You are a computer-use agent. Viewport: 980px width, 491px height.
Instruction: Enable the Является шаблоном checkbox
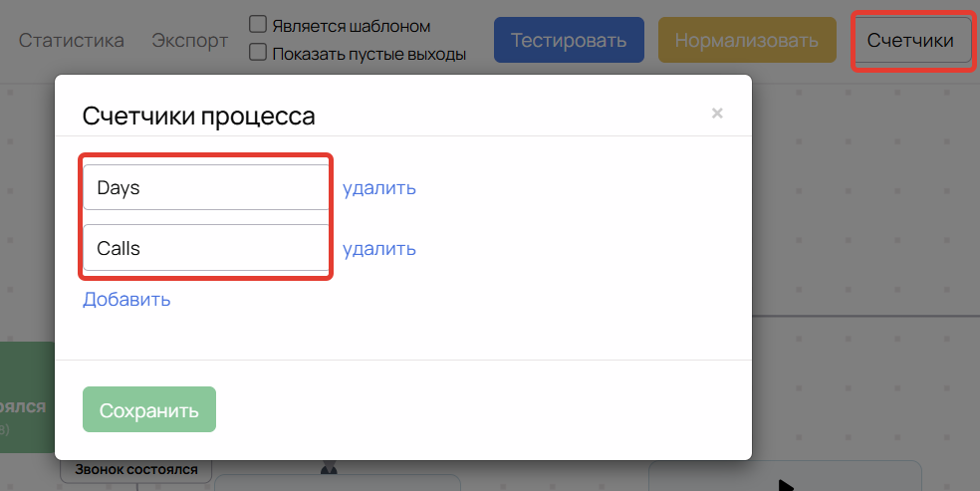258,24
